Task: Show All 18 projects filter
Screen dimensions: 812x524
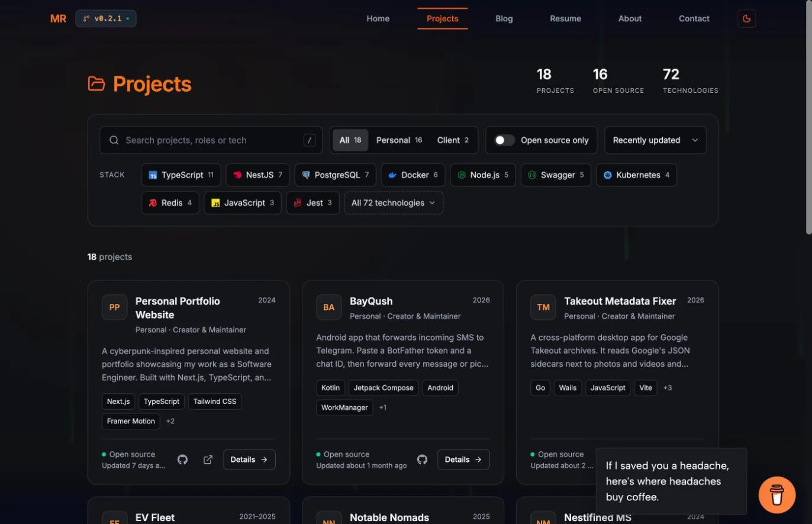Action: point(350,140)
